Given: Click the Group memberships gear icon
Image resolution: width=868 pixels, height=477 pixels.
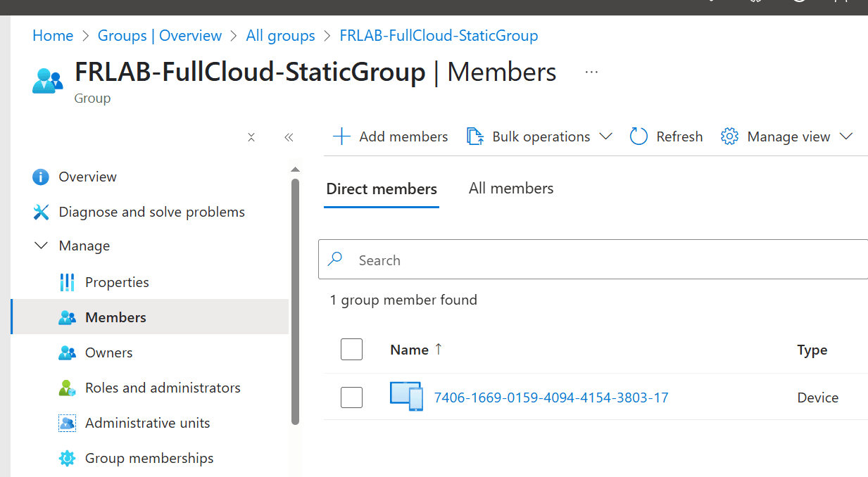Looking at the screenshot, I should (x=67, y=458).
